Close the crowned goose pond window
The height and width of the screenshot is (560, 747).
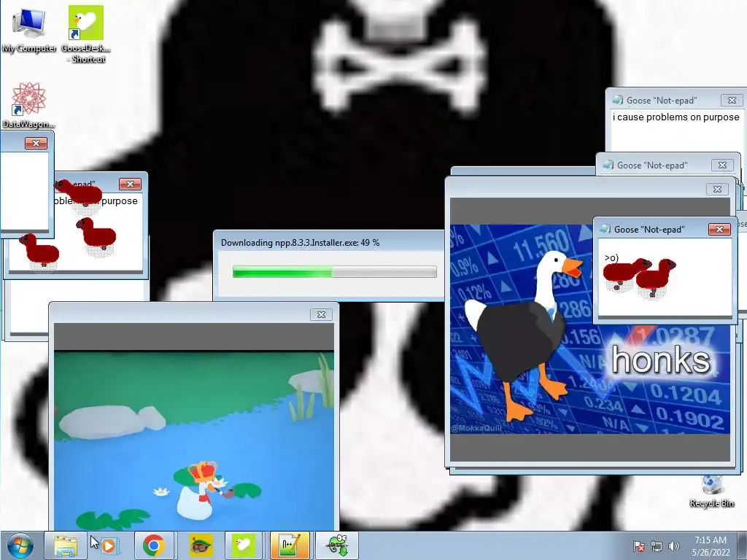pyautogui.click(x=321, y=315)
